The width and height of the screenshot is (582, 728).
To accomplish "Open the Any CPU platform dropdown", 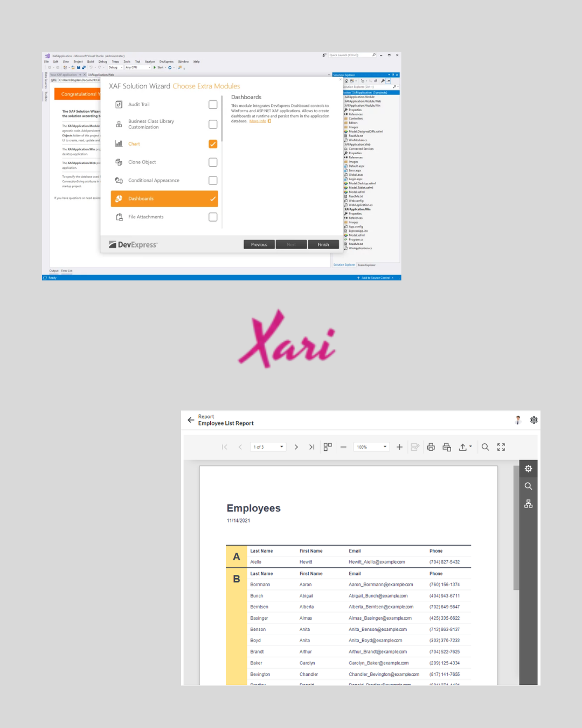I will [138, 67].
